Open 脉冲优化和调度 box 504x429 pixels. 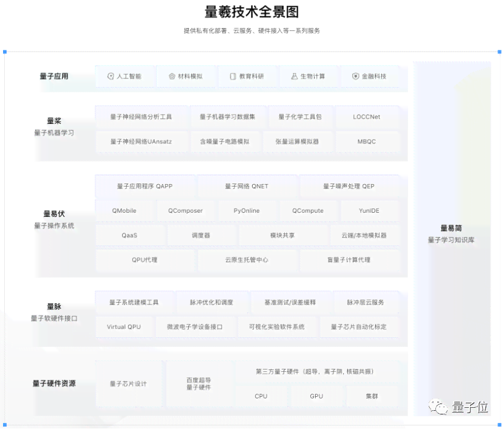coord(211,302)
